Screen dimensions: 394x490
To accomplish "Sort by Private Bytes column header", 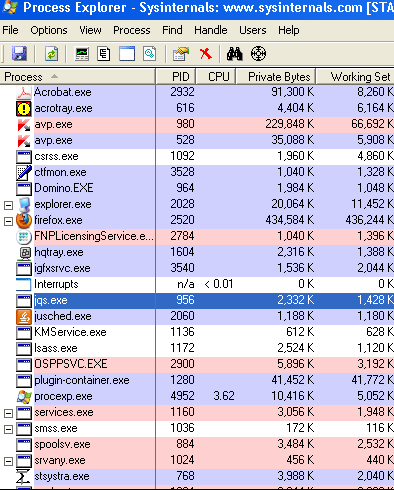I will (276, 77).
